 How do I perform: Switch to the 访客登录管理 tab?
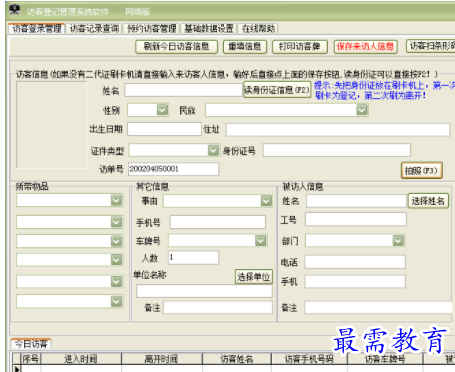click(37, 29)
